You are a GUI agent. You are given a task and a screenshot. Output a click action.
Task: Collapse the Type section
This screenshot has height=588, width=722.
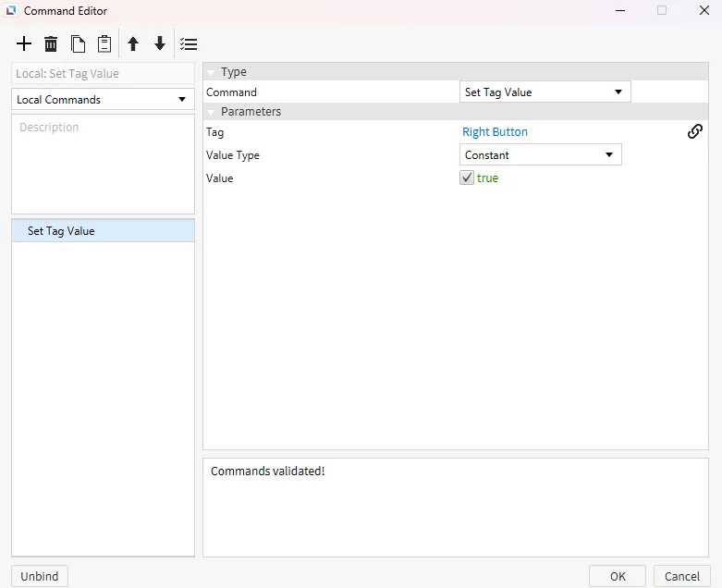coord(211,72)
